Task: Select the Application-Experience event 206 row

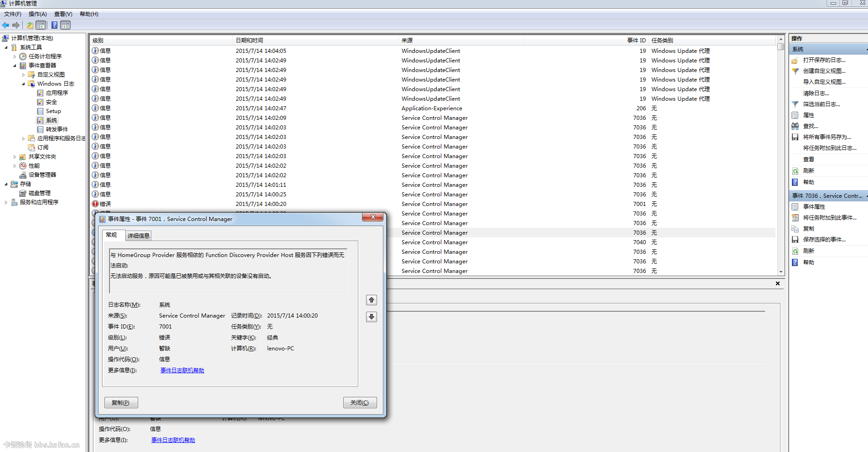Action: pyautogui.click(x=433, y=108)
